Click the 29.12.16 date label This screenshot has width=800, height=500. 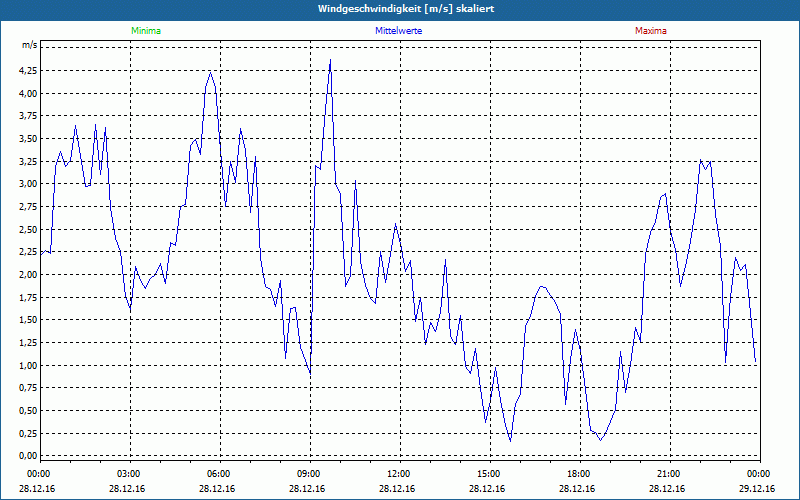coord(757,489)
